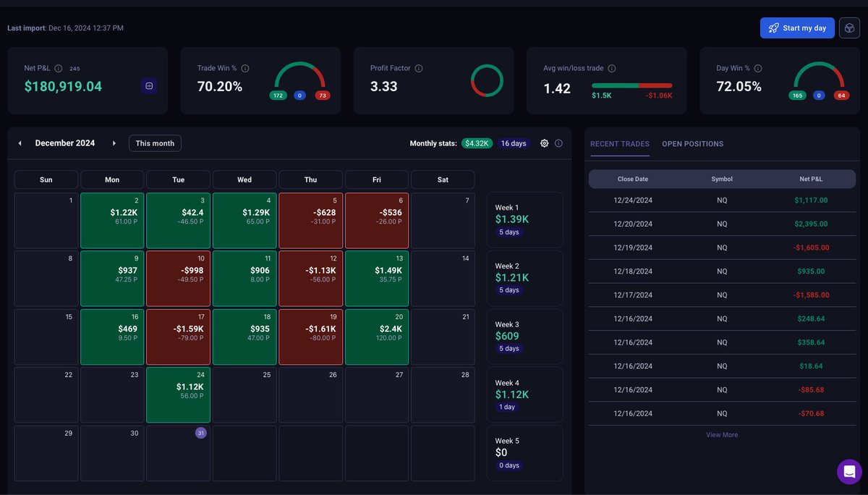Click the red 64 losing days badge

pyautogui.click(x=841, y=96)
